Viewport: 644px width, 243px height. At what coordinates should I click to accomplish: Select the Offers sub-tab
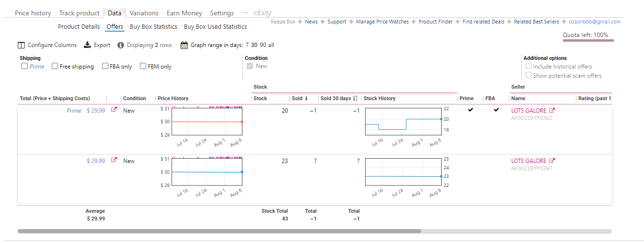click(115, 26)
